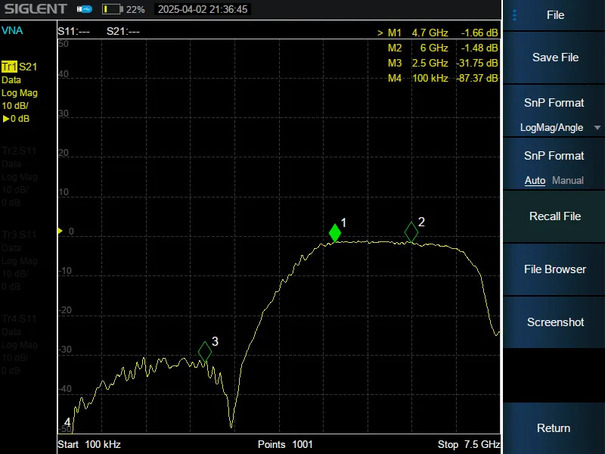Activate the highlighted Tr1 trace label
The width and height of the screenshot is (605, 454).
point(9,66)
